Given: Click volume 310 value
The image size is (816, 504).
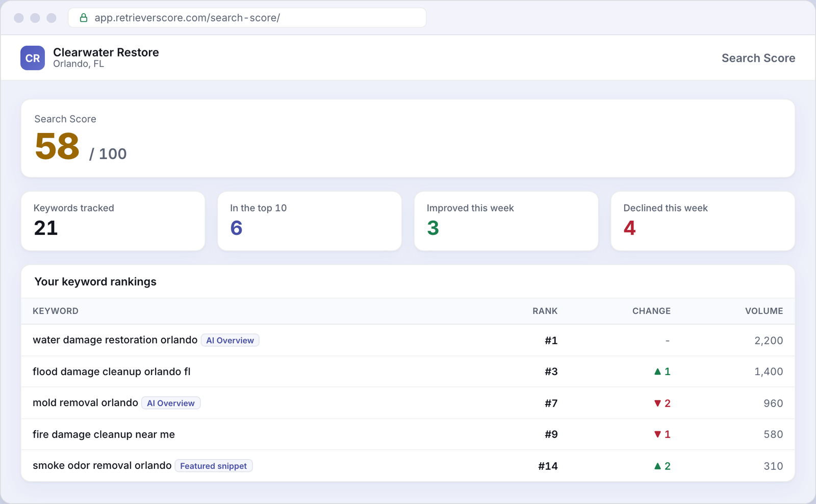Looking at the screenshot, I should click(x=773, y=466).
